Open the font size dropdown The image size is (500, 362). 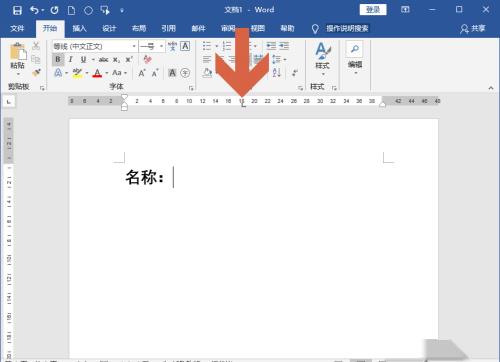click(152, 46)
